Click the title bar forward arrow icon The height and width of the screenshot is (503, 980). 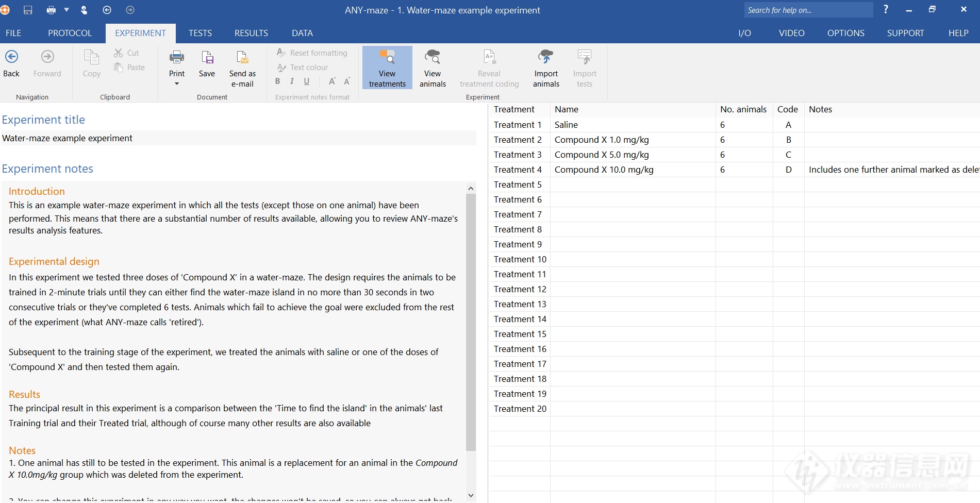[130, 10]
